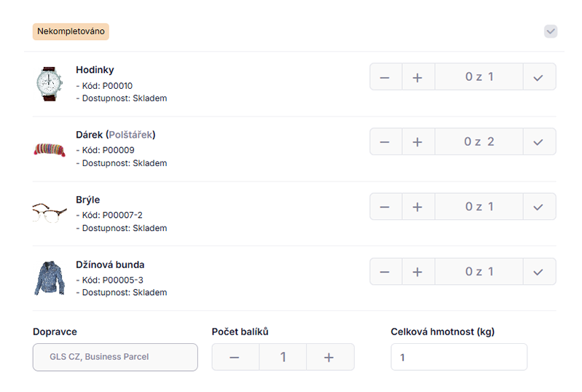Viewport: 582px width, 392px height.
Task: Increase picked quantity for Hodinky
Action: pos(418,77)
